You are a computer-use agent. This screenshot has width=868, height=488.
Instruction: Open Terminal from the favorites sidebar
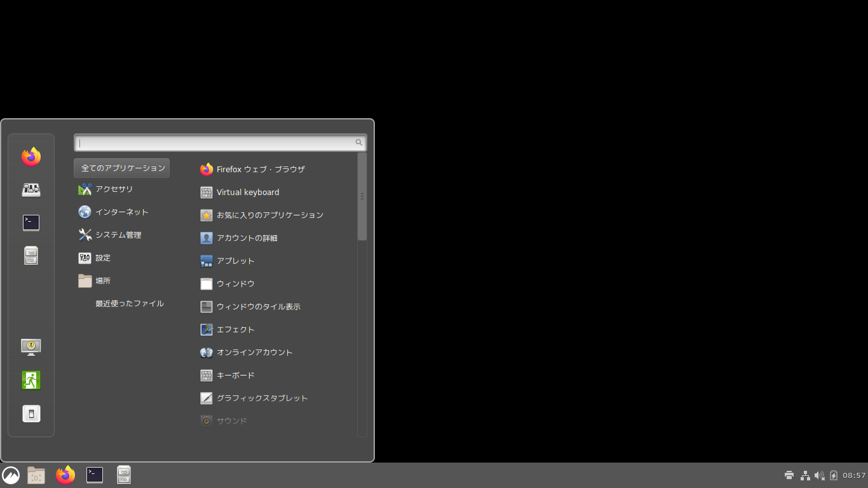(31, 222)
